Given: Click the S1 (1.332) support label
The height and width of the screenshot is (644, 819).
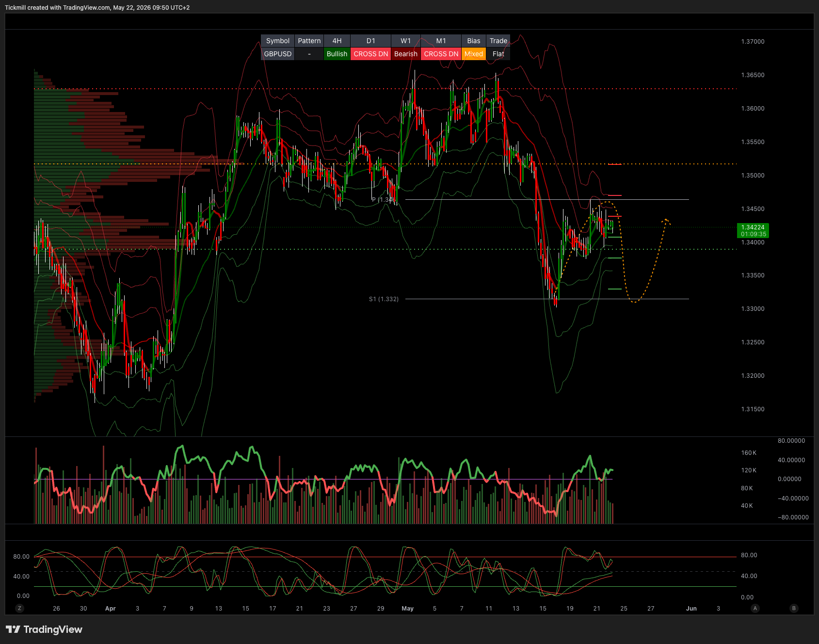Looking at the screenshot, I should click(384, 299).
